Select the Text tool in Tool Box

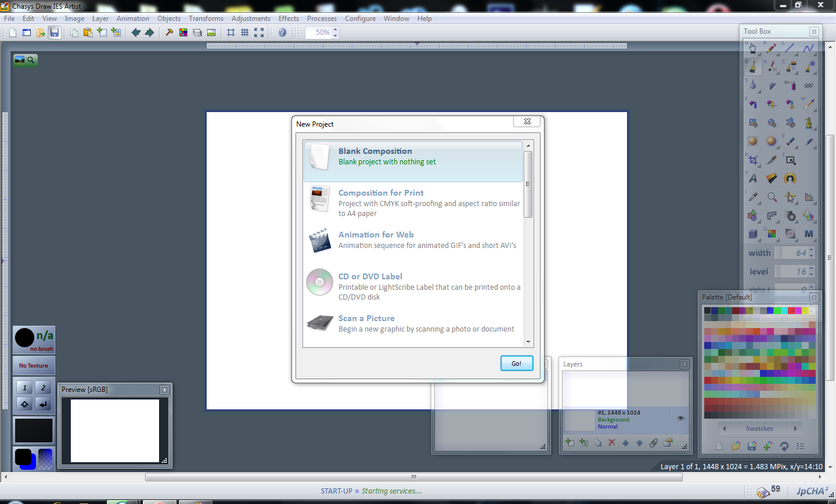pos(753,178)
